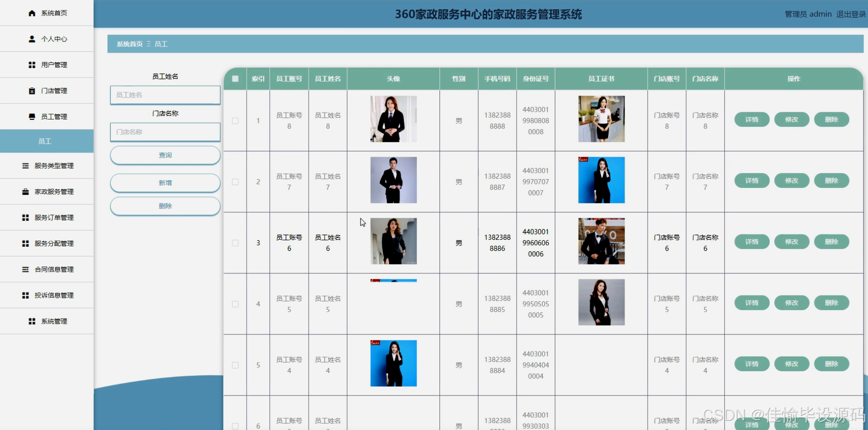This screenshot has height=430, width=868.
Task: Click the list icon beside 合同信息管理
Action: click(25, 270)
